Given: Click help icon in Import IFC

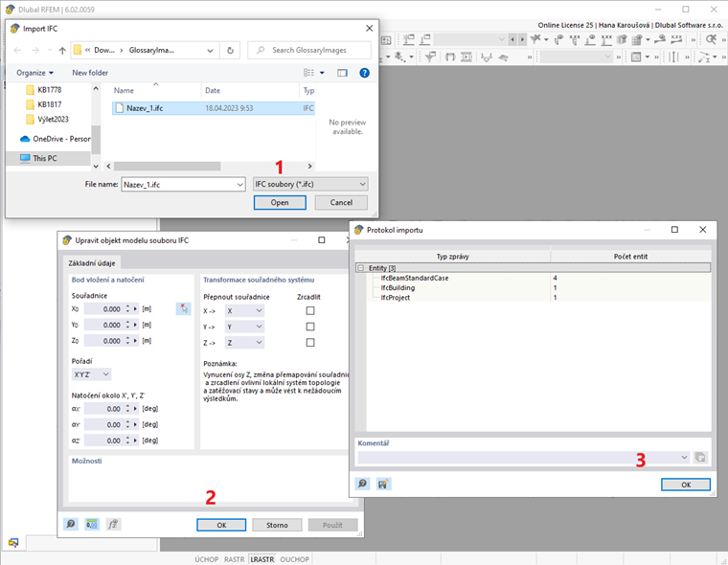Looking at the screenshot, I should [x=364, y=73].
